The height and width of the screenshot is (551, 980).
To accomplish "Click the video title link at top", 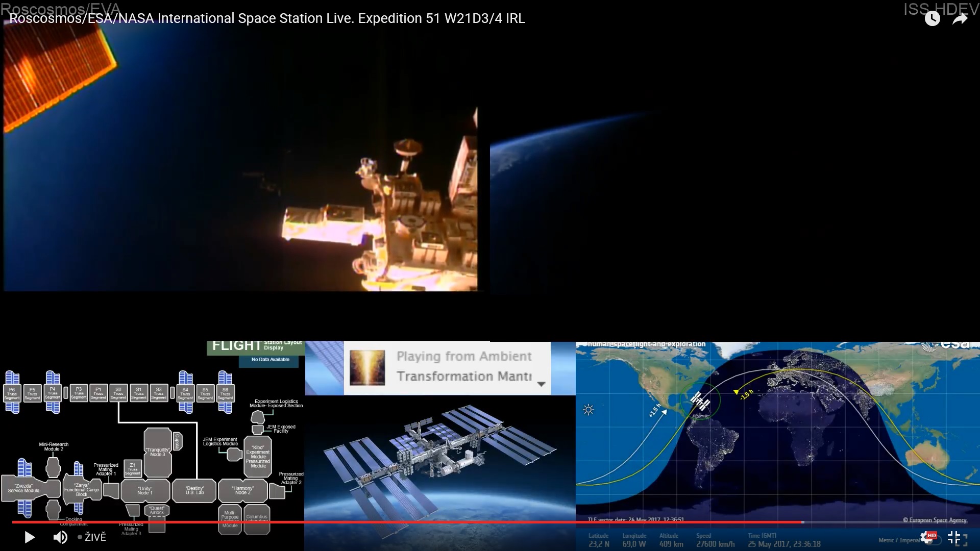I will (x=267, y=18).
